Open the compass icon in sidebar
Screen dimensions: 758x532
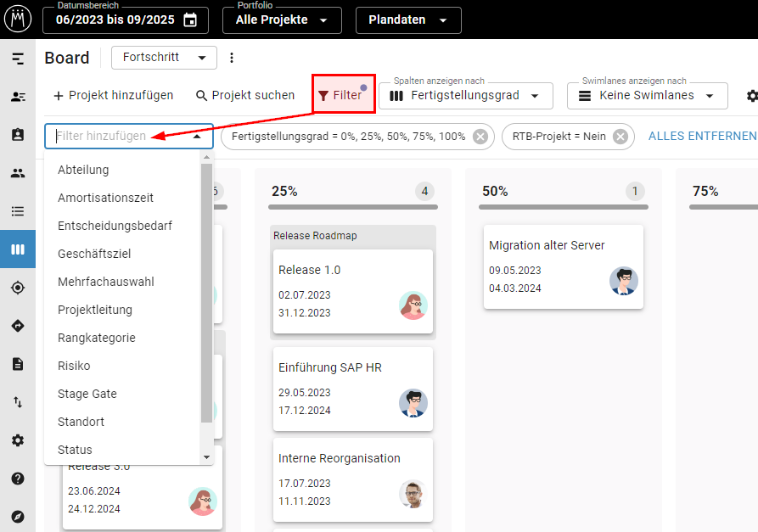(x=18, y=517)
